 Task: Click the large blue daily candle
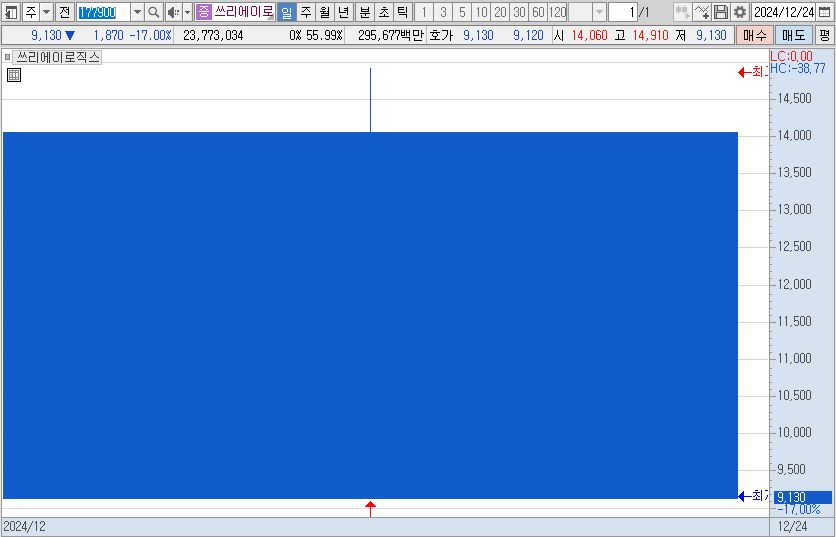coord(370,315)
